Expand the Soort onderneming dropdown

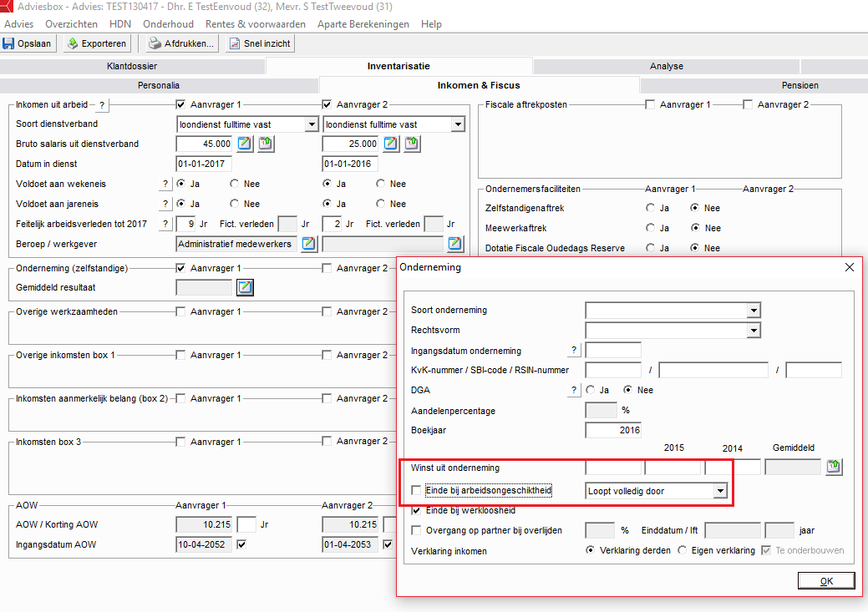tap(754, 311)
